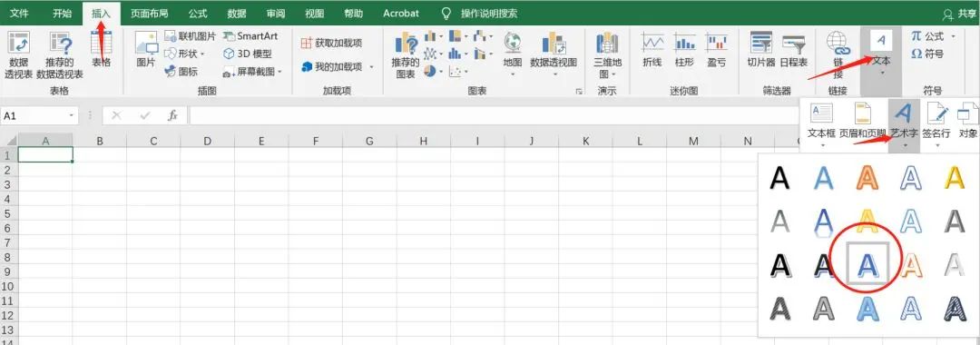Select the light blue bevel WordArt in last row
The image size is (980, 345).
click(868, 309)
